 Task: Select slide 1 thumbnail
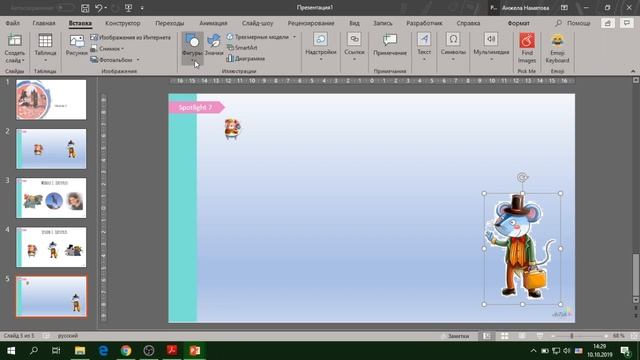tap(51, 100)
